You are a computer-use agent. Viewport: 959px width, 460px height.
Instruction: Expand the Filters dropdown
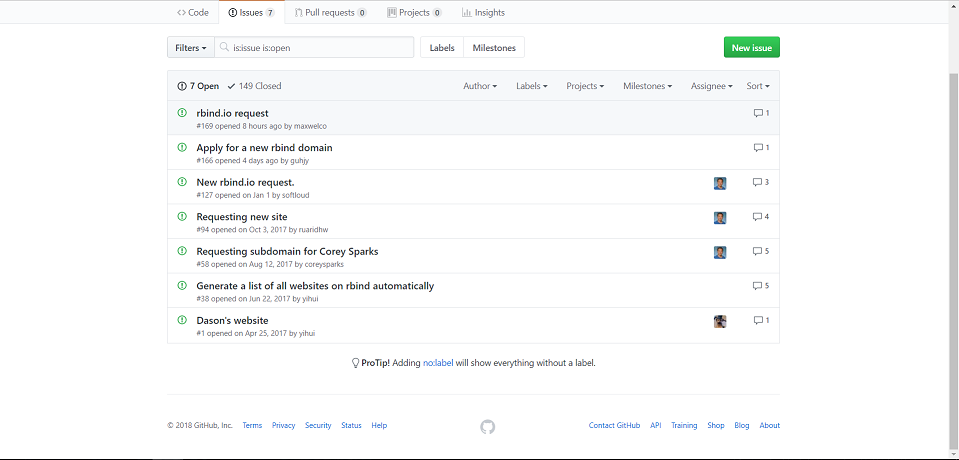coord(191,48)
